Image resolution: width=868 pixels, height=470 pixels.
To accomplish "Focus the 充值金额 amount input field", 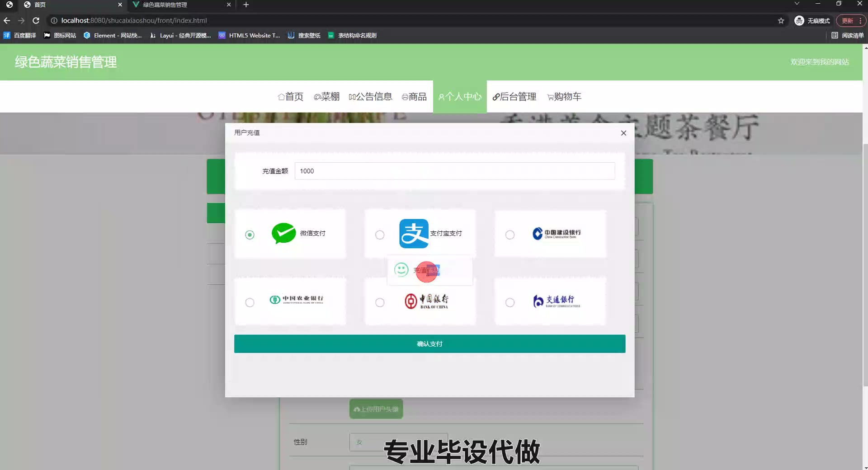I will click(x=454, y=171).
